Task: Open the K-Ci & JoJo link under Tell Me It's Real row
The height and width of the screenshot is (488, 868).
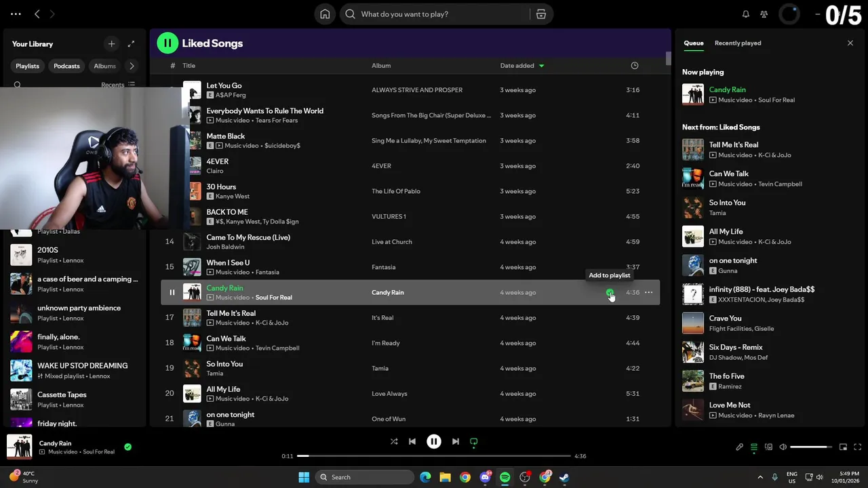Action: tap(272, 323)
